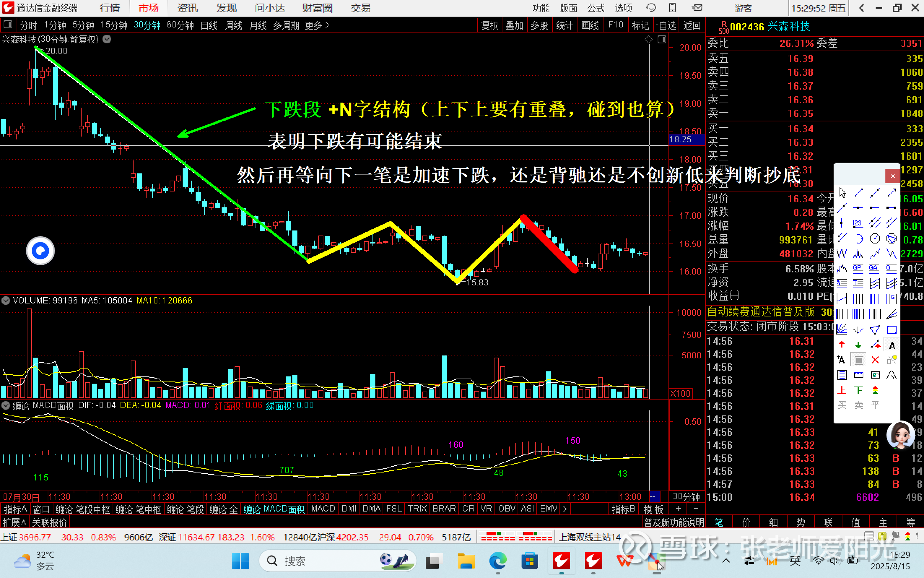This screenshot has height=578, width=924.
Task: Open the dropdown beside 兴森科技 chart title
Action: click(107, 39)
